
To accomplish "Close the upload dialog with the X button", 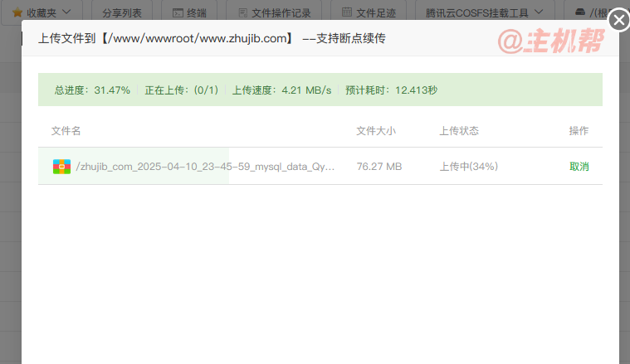I will pyautogui.click(x=618, y=20).
